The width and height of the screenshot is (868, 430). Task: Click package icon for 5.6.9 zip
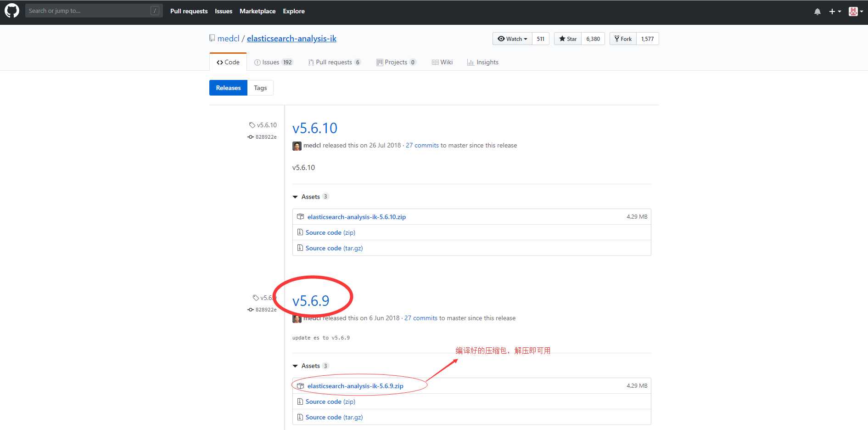click(x=301, y=385)
